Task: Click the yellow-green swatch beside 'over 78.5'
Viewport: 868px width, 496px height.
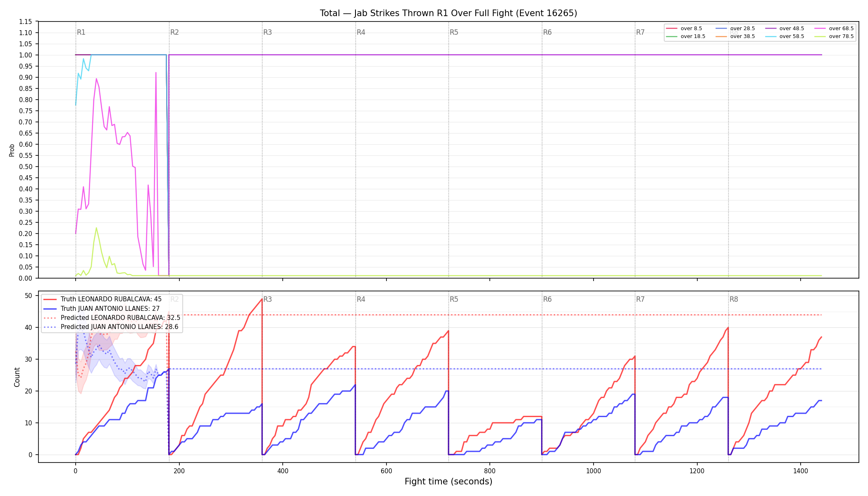Action: coord(820,36)
